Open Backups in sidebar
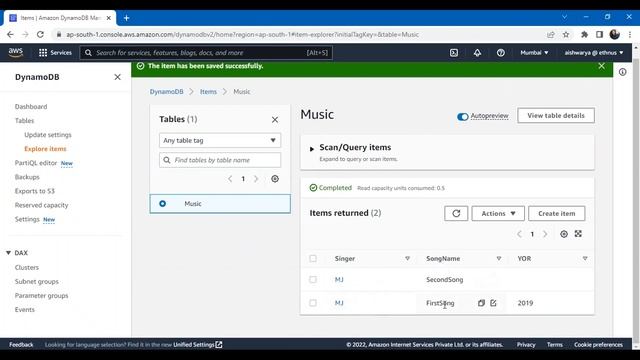Viewport: 640px width, 360px height. 27,177
